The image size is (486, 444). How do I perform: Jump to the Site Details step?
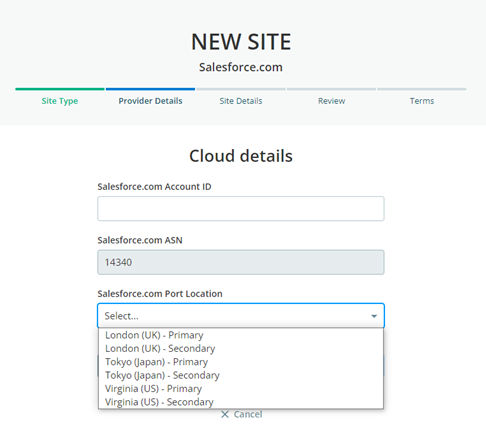tap(241, 101)
